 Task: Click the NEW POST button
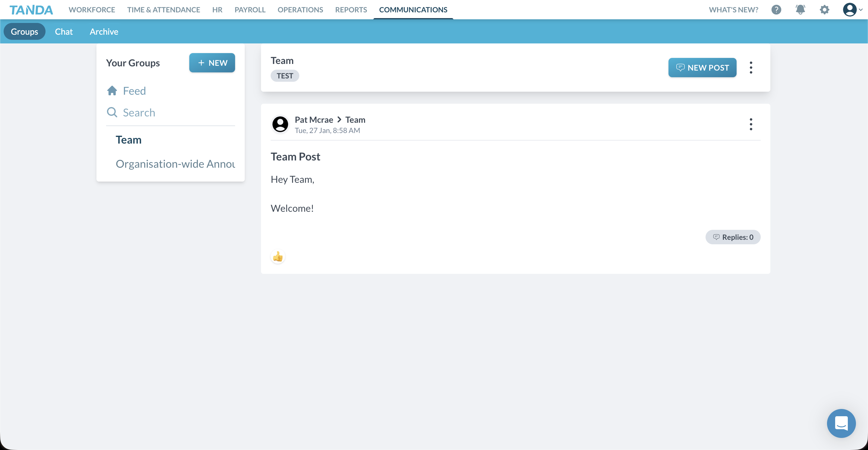point(702,68)
